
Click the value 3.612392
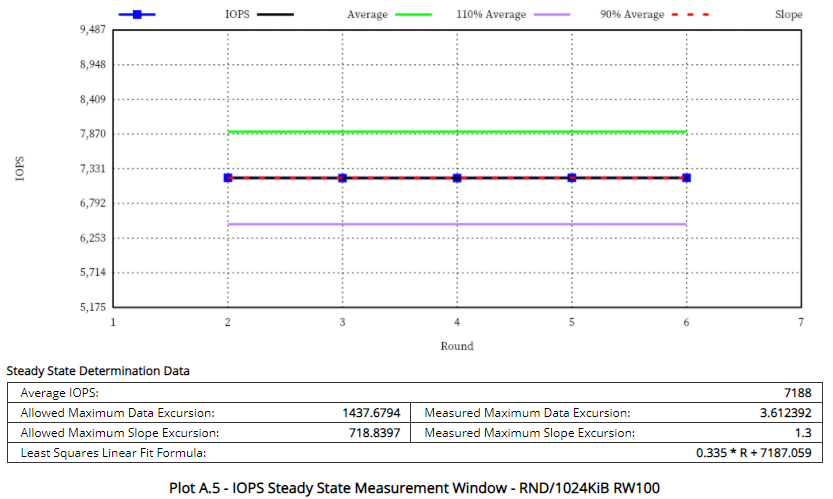pyautogui.click(x=786, y=413)
